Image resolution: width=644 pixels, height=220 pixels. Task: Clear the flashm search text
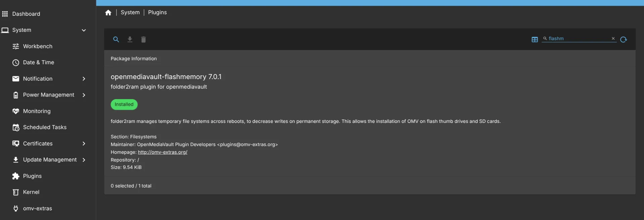[613, 39]
